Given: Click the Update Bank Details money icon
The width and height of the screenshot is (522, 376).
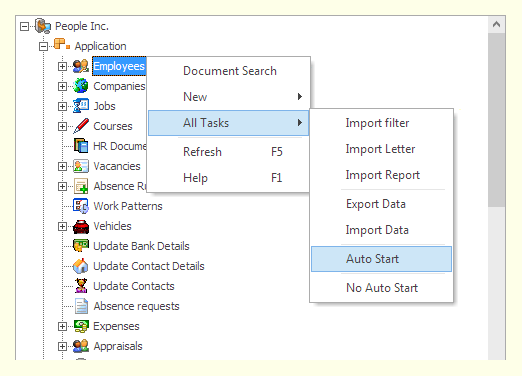Looking at the screenshot, I should 81,246.
